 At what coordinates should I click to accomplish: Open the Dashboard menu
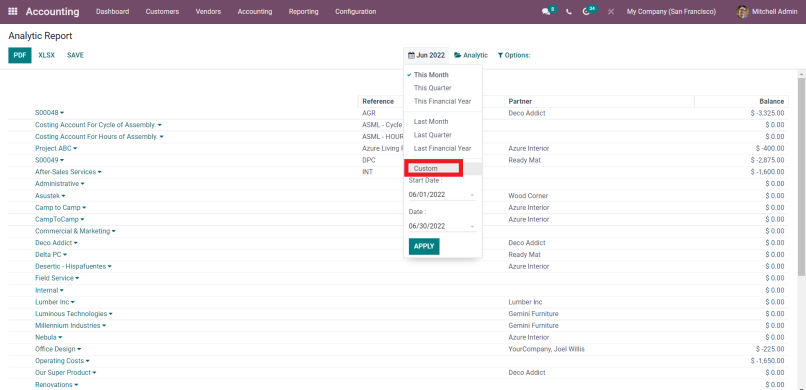[113, 11]
